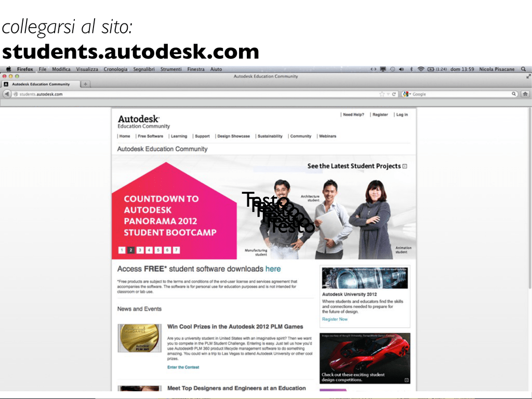This screenshot has height=399, width=532.
Task: Click the Enter the Contest link
Action: coord(183,367)
